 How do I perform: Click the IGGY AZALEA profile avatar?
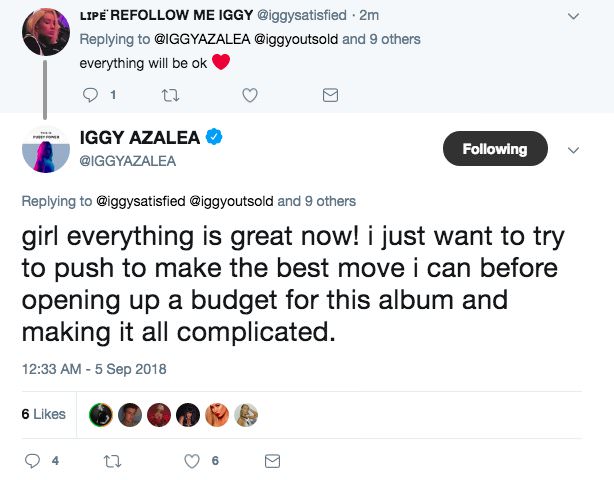click(x=47, y=149)
